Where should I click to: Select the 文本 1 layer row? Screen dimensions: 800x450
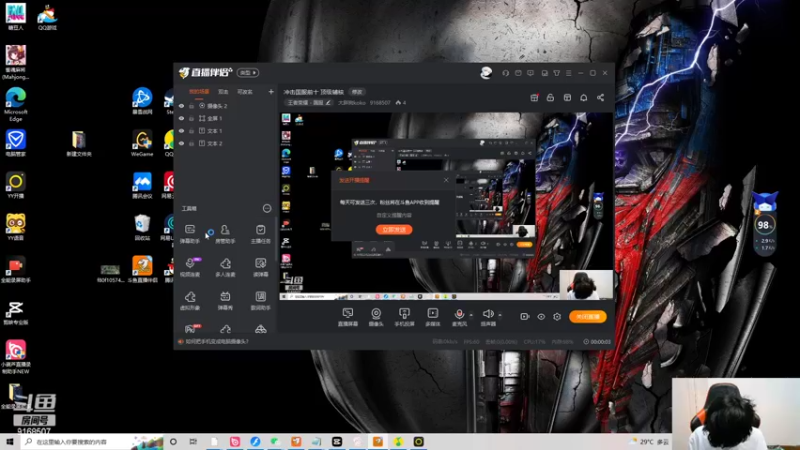(x=226, y=131)
